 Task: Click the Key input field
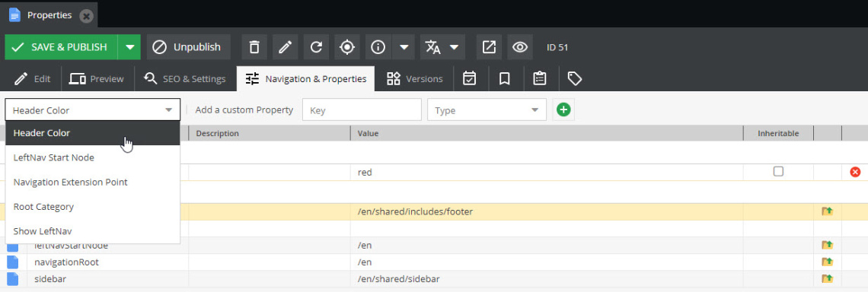(362, 110)
